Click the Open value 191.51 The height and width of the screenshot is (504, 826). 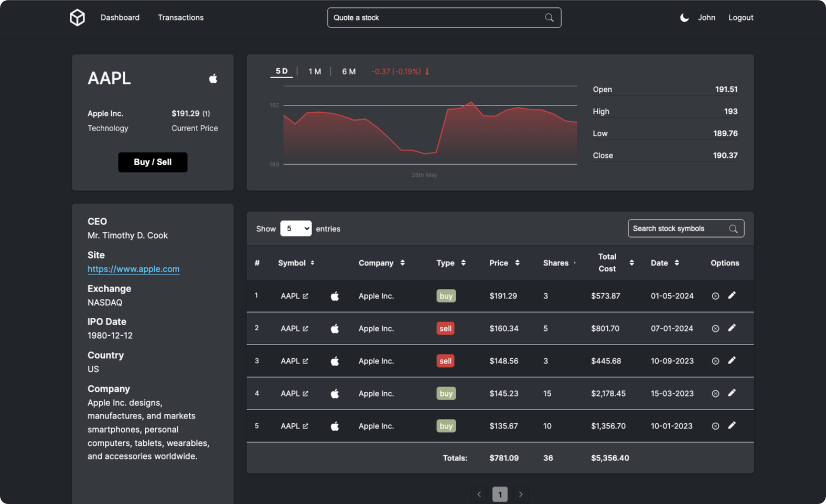(x=726, y=89)
